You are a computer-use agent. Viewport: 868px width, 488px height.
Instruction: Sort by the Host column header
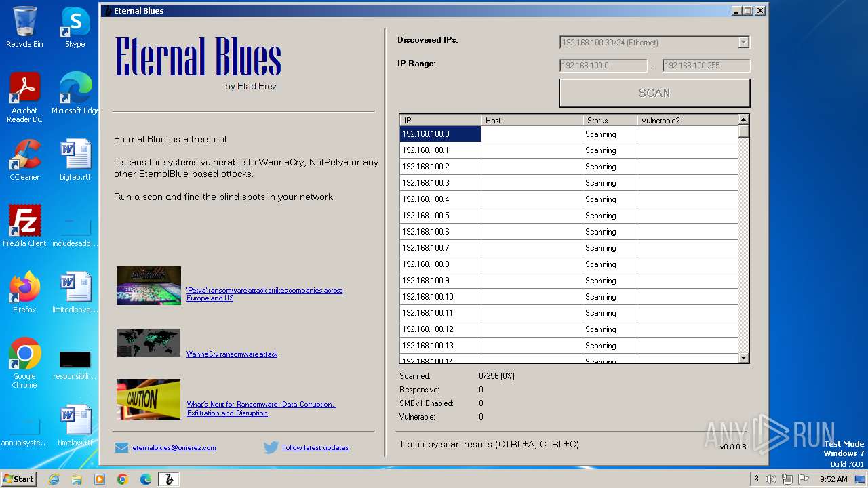[532, 120]
